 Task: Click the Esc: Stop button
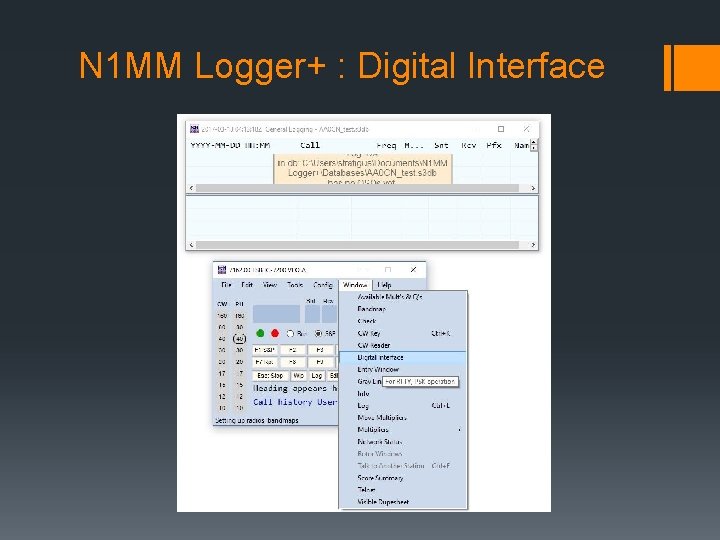tap(270, 376)
